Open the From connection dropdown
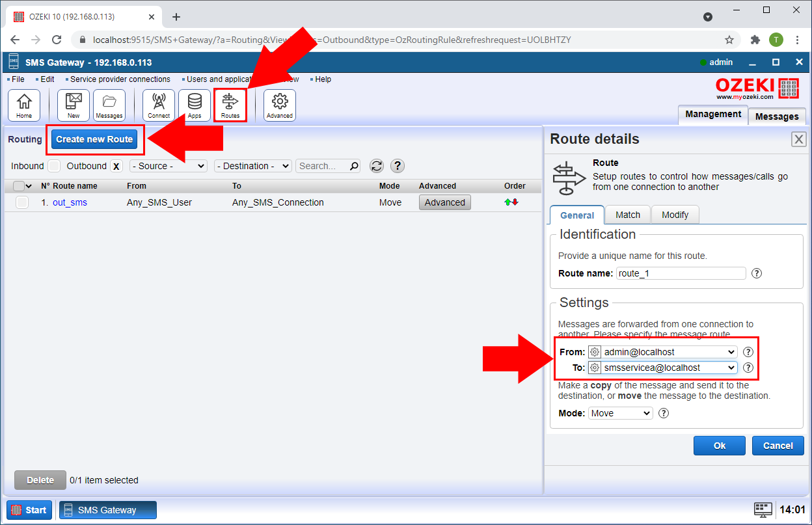Viewport: 812px width, 525px height. pyautogui.click(x=662, y=352)
